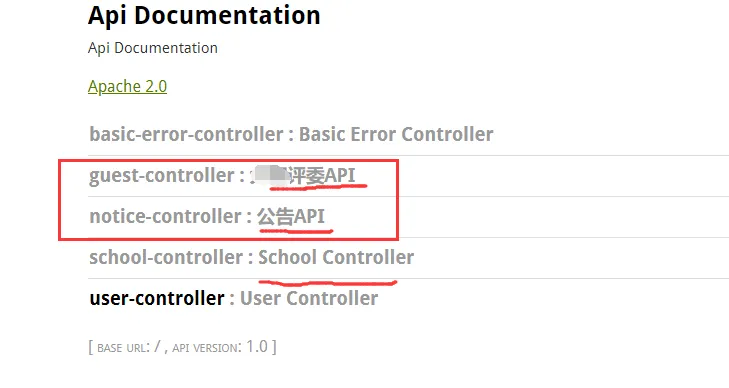Click the 公告API description text

pyautogui.click(x=291, y=217)
